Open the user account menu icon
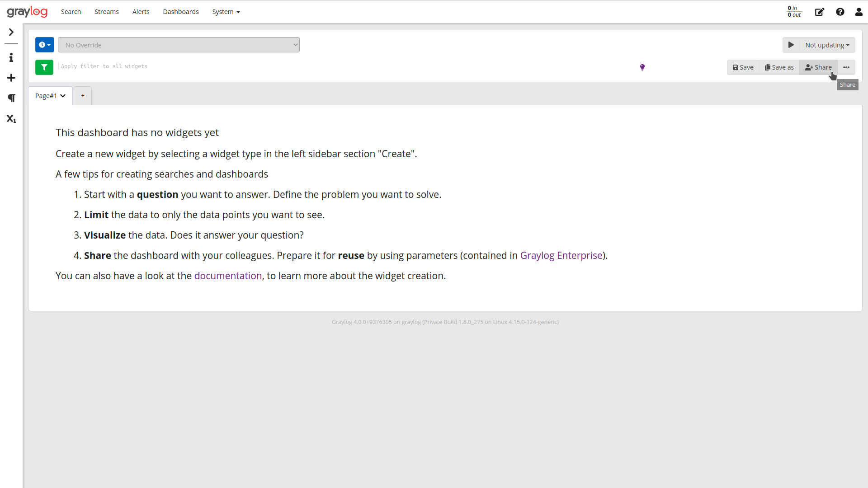This screenshot has width=868, height=488. (x=859, y=12)
